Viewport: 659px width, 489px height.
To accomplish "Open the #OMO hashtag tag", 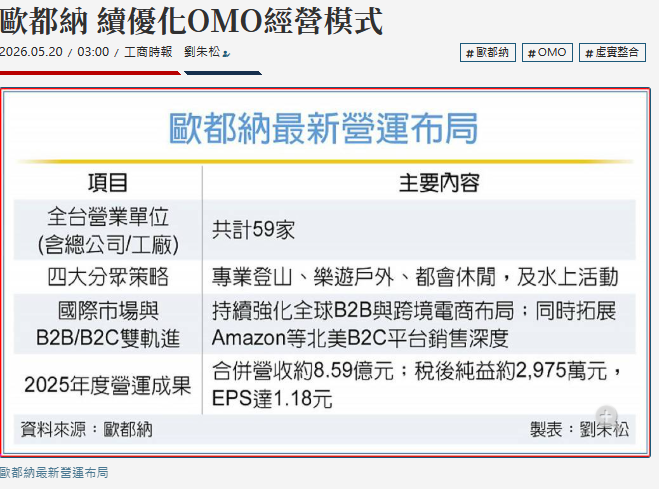I will [x=547, y=53].
